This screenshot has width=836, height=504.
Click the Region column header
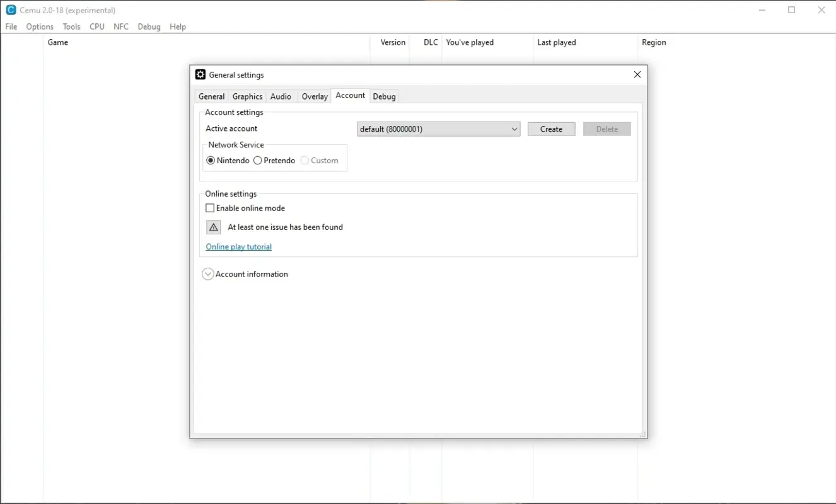coord(654,42)
